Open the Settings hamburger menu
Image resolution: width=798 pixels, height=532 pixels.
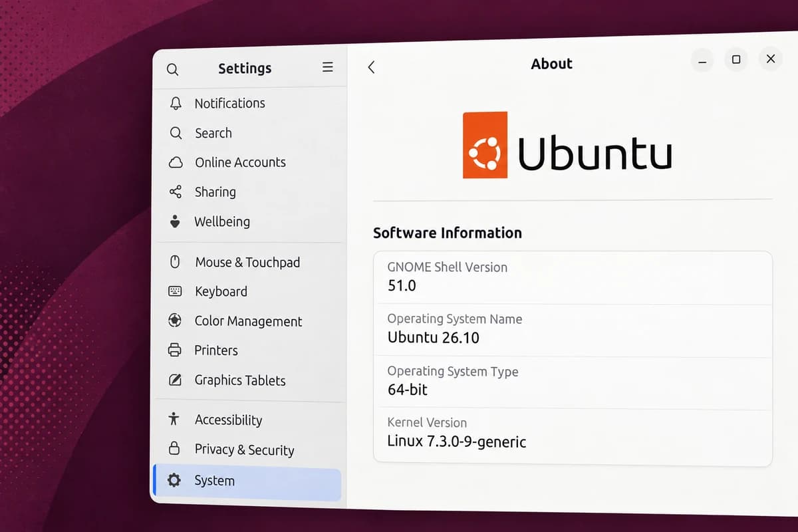pos(328,67)
